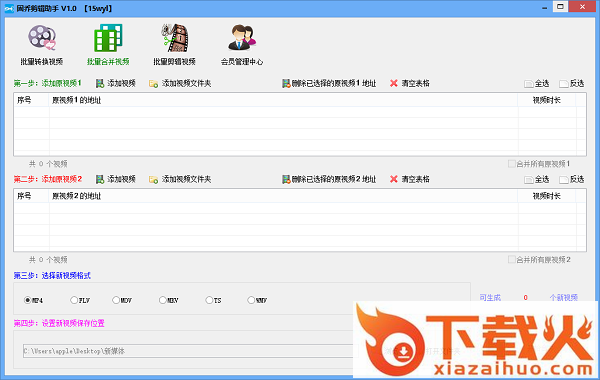600x380 pixels.
Task: Choose the TS format radio button
Action: [x=209, y=300]
